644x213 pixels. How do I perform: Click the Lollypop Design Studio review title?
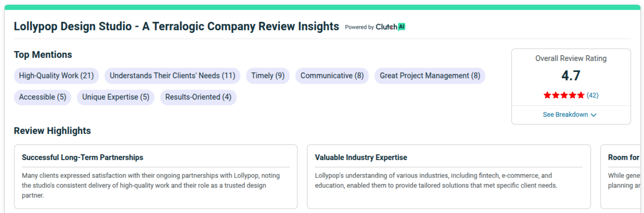tap(176, 26)
